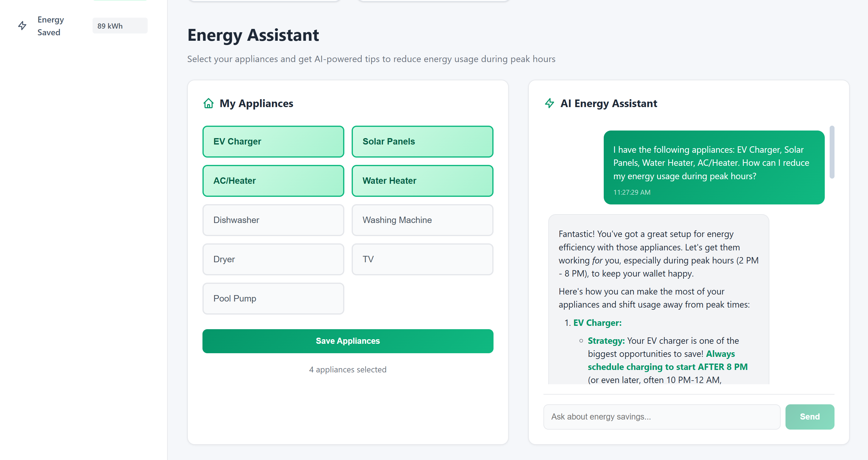The width and height of the screenshot is (868, 460).
Task: Click the bolt icon beside AI Energy Assistant
Action: (549, 103)
